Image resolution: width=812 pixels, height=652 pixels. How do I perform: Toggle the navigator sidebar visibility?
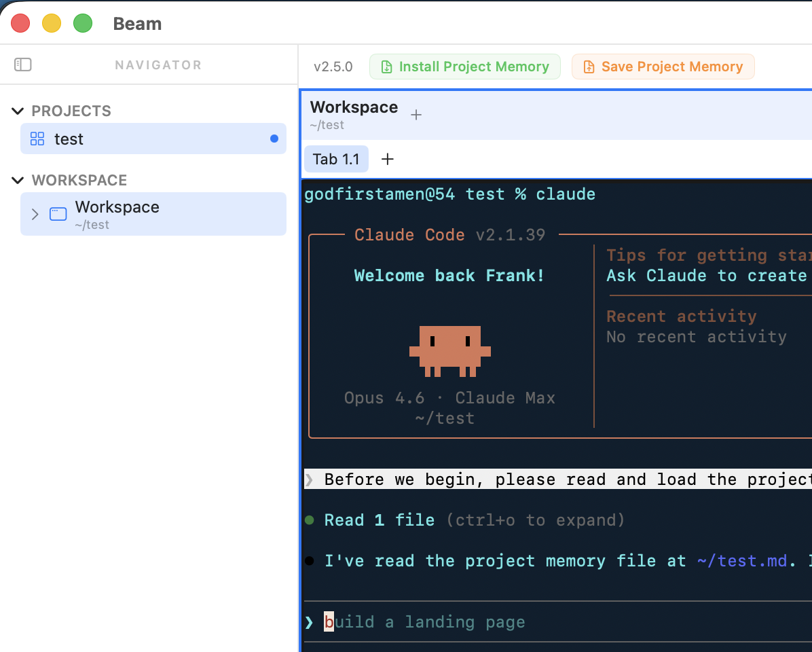point(22,64)
